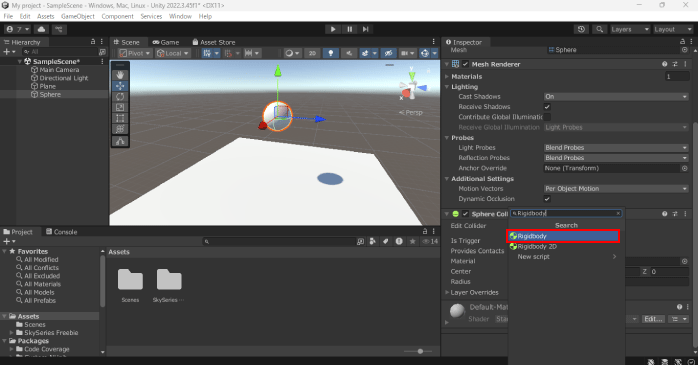Toggle Receive Shadows checkbox
698x365 pixels.
click(547, 107)
